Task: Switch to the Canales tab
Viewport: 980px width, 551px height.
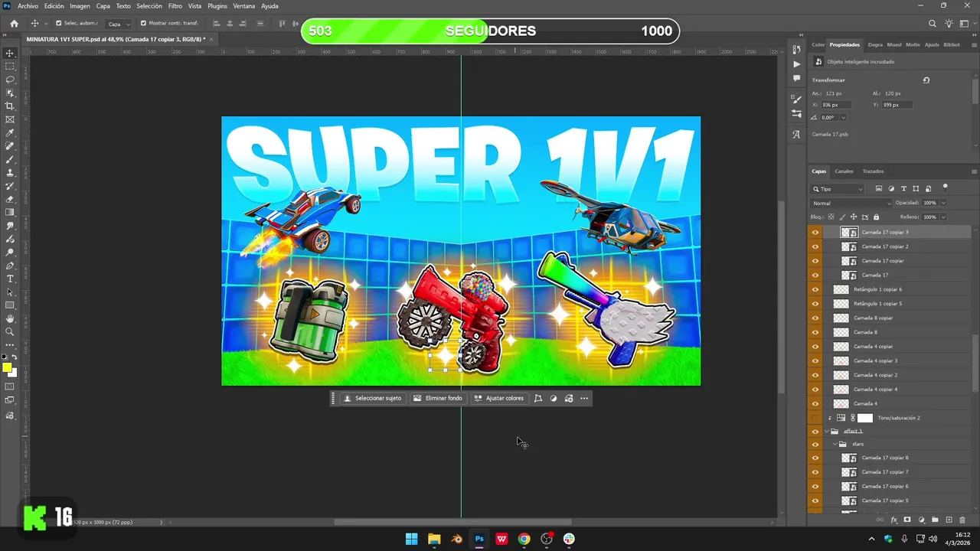Action: coord(844,171)
